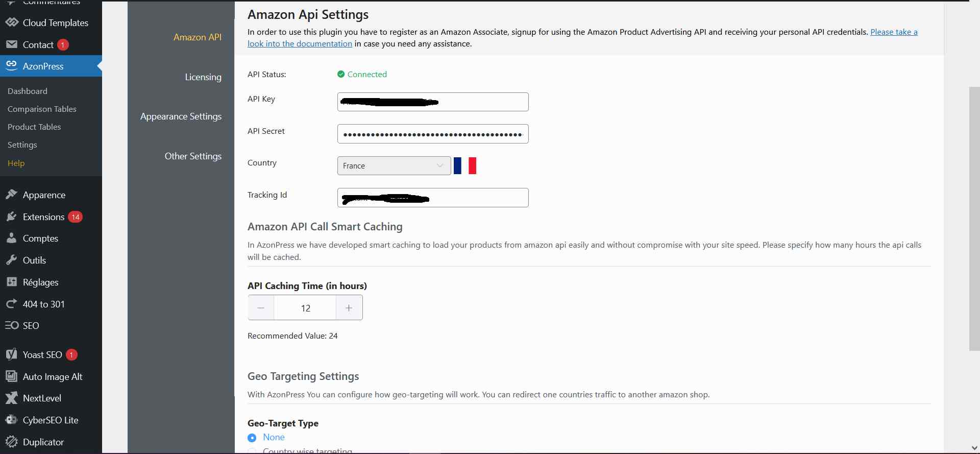Click the Contact notification badge
The width and height of the screenshot is (980, 454).
pyautogui.click(x=63, y=45)
